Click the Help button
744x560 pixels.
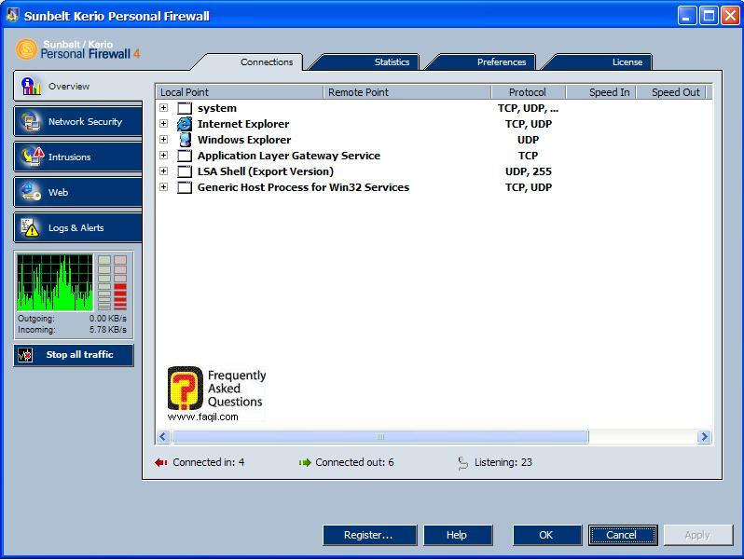click(457, 535)
